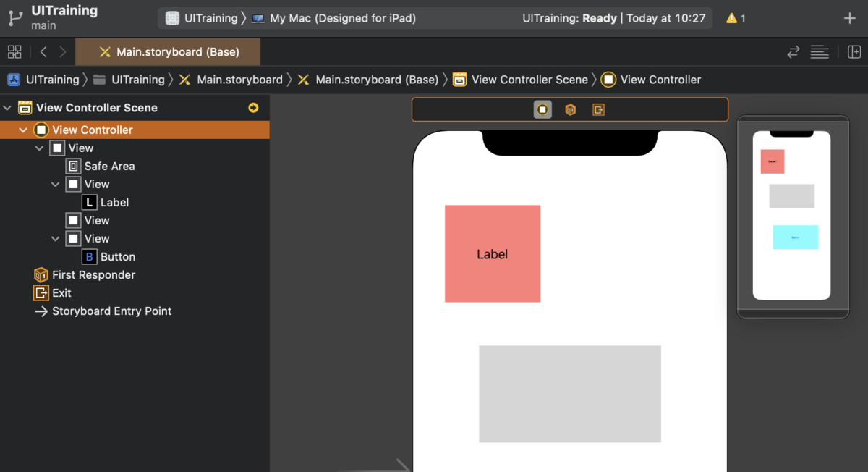Go forward with right arrow
Image resolution: width=868 pixels, height=472 pixels.
(63, 52)
